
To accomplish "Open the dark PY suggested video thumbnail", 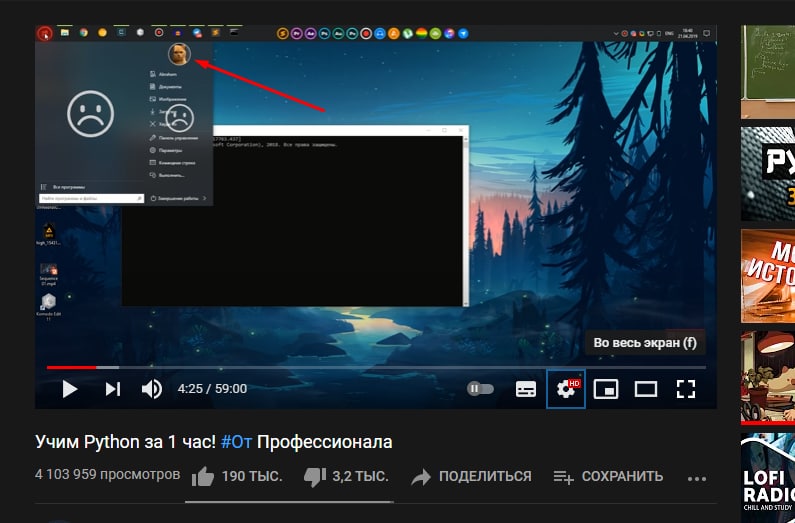I will tap(768, 174).
